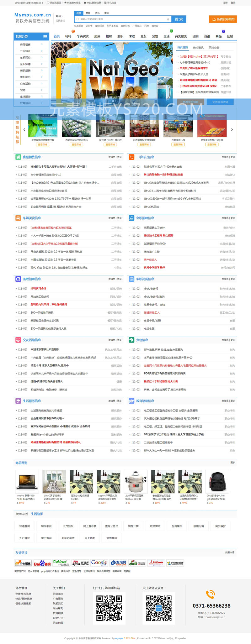251x644 pixels.
Task: Click the DoNews logo in friend links
Action: coord(61,563)
